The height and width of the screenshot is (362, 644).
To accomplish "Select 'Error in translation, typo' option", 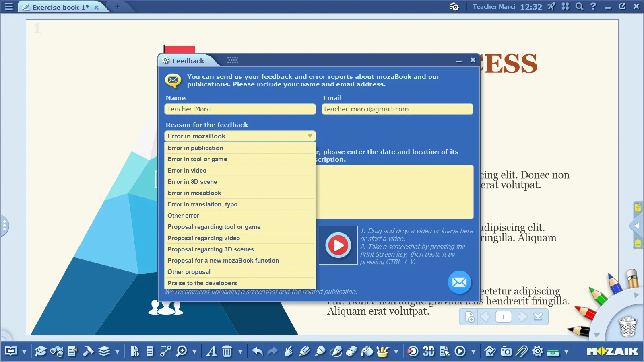I will [x=202, y=204].
